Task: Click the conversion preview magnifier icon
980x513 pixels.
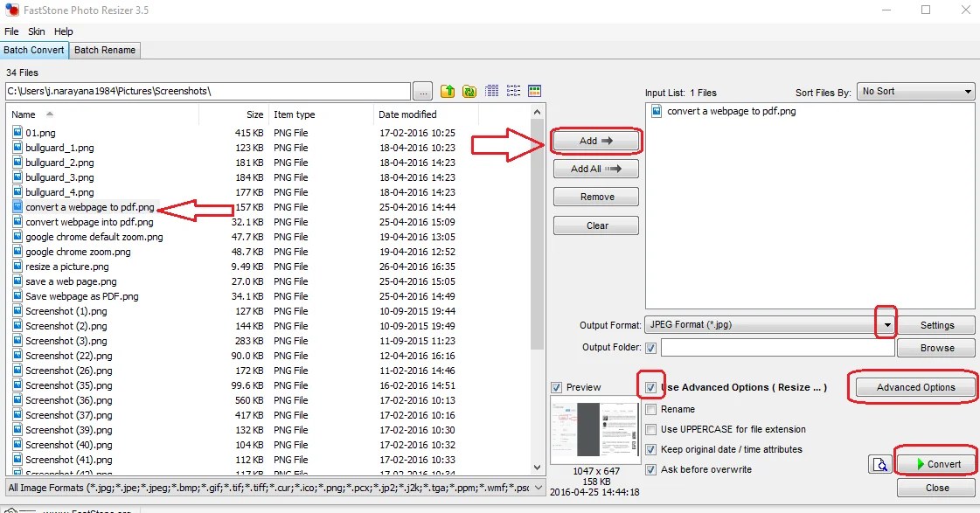Action: click(879, 464)
